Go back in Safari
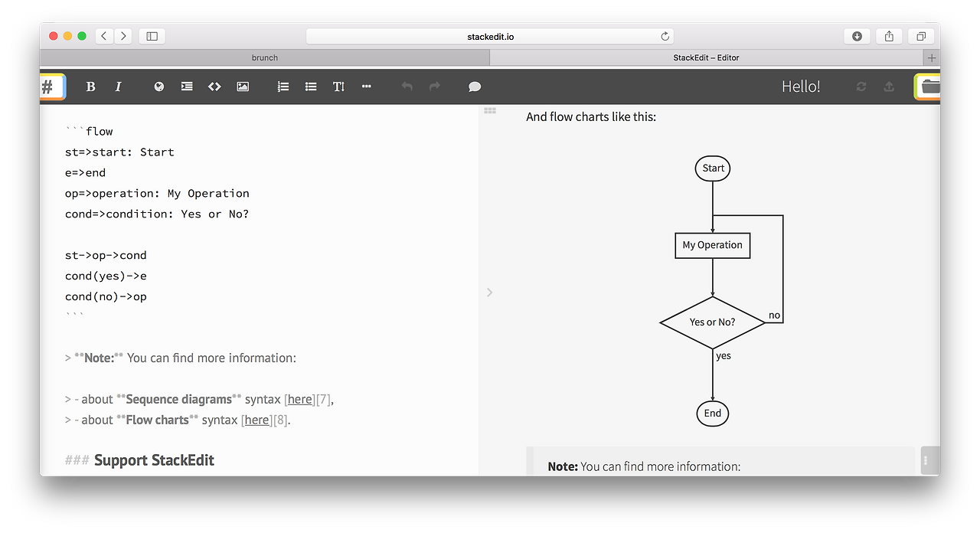The height and width of the screenshot is (533, 980). 104,36
